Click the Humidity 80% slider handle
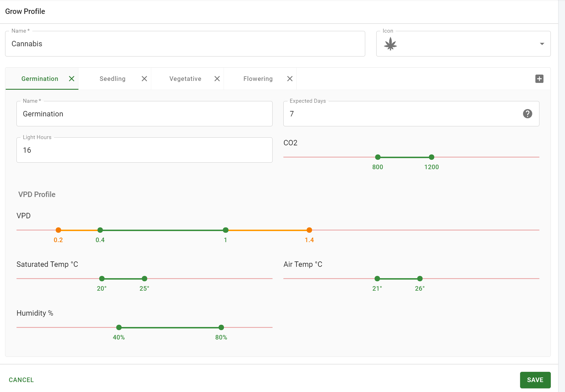This screenshot has width=565, height=392. [x=221, y=327]
